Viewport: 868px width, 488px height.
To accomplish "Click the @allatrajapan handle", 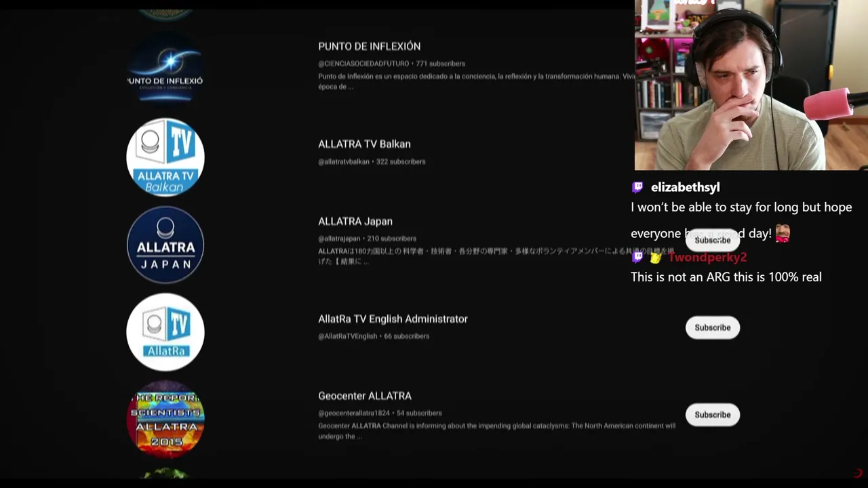I will (x=339, y=239).
